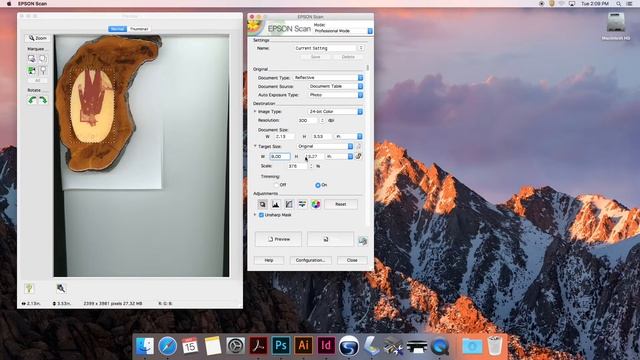Collapse the Target Size disclosure triangle
This screenshot has width=640, height=360.
[255, 146]
